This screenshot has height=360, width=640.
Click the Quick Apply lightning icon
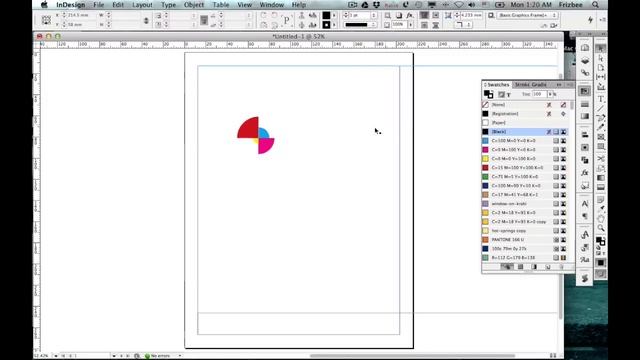[590, 20]
